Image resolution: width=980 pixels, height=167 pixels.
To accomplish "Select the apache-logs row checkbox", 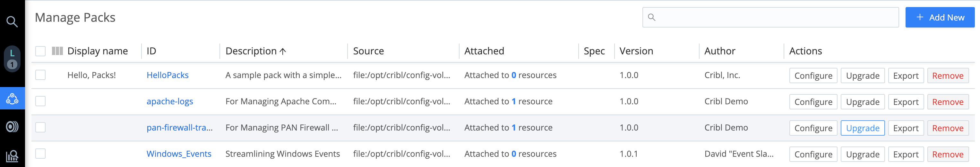I will (x=40, y=101).
